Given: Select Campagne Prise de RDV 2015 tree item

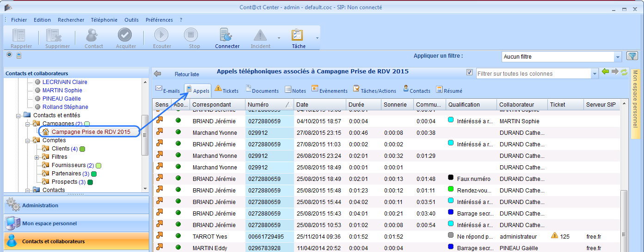Looking at the screenshot, I should click(91, 132).
